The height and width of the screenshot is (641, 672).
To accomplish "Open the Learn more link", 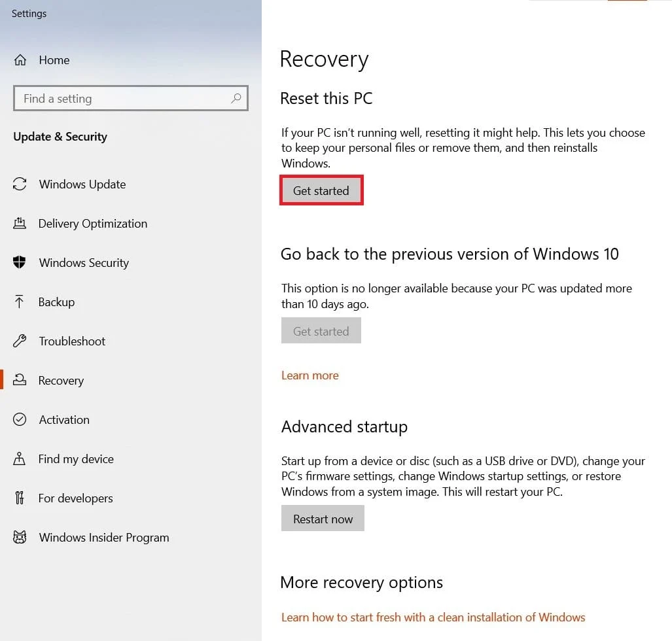I will (310, 375).
